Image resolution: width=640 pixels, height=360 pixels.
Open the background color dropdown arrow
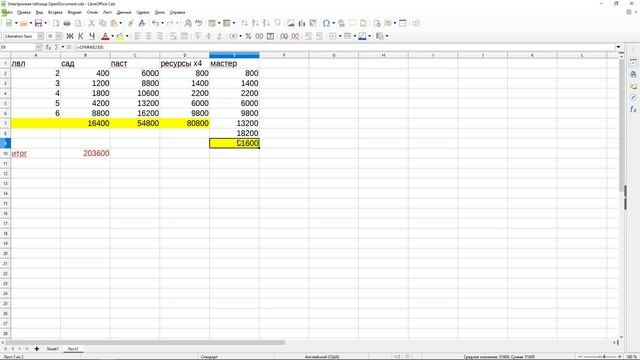tap(127, 36)
